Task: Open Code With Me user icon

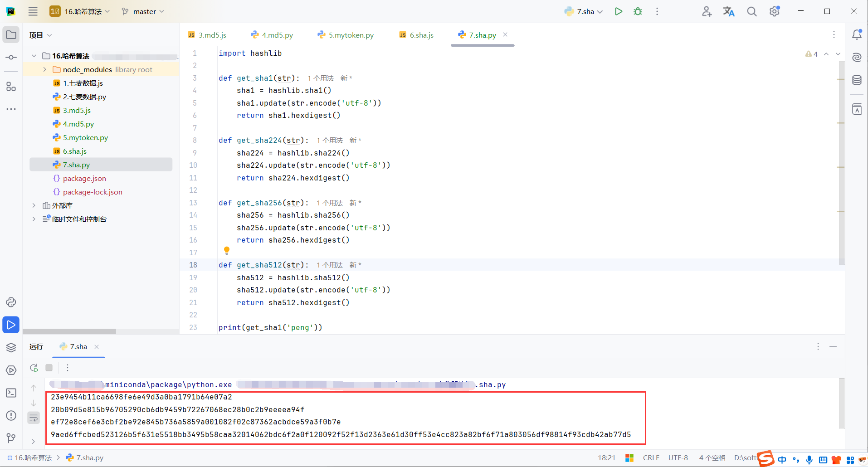Action: (707, 11)
